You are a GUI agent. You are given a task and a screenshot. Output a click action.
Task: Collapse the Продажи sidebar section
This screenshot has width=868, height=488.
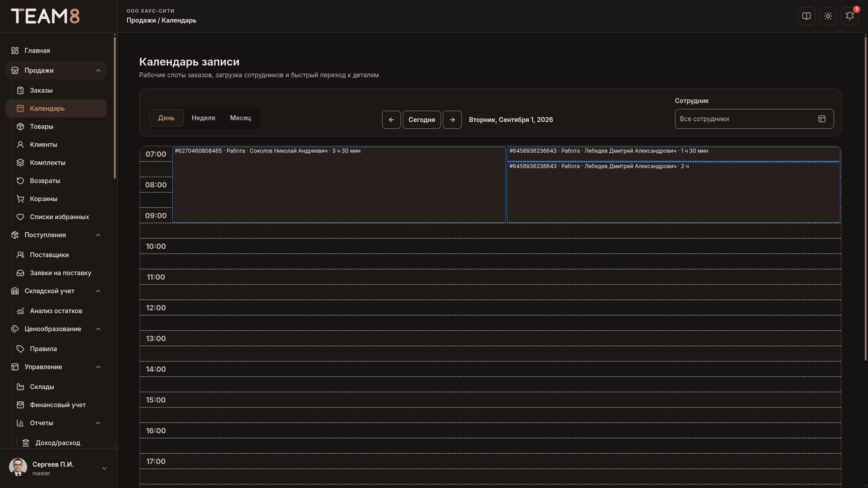(x=98, y=70)
